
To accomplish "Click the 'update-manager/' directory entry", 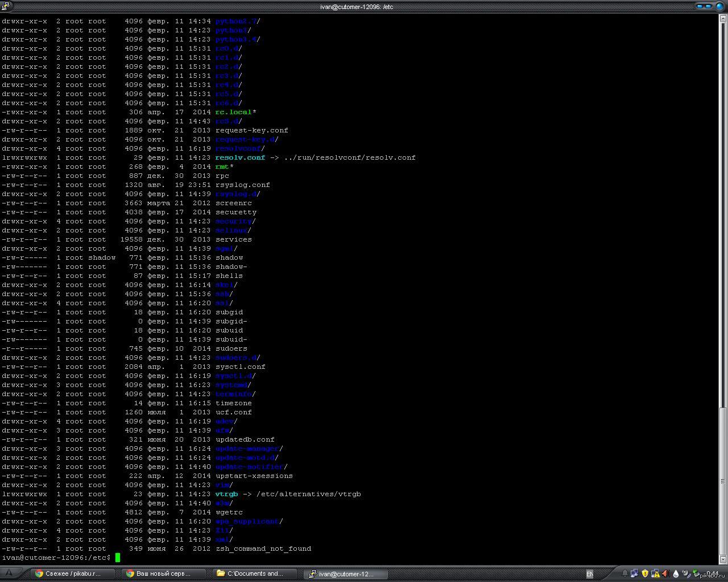I will [249, 448].
